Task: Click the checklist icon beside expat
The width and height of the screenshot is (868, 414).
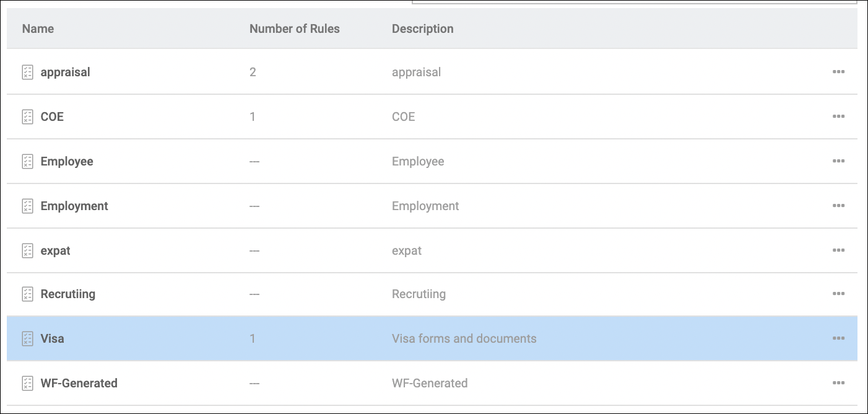Action: [x=27, y=250]
